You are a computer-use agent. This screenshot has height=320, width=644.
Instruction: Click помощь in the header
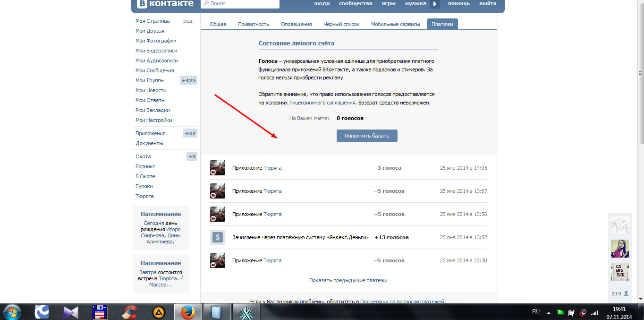(459, 4)
